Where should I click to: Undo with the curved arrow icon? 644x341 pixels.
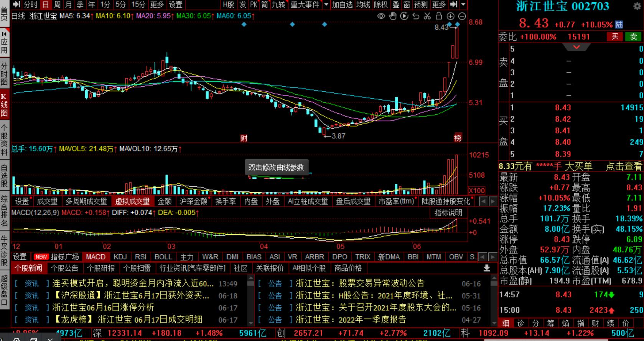click(x=416, y=16)
